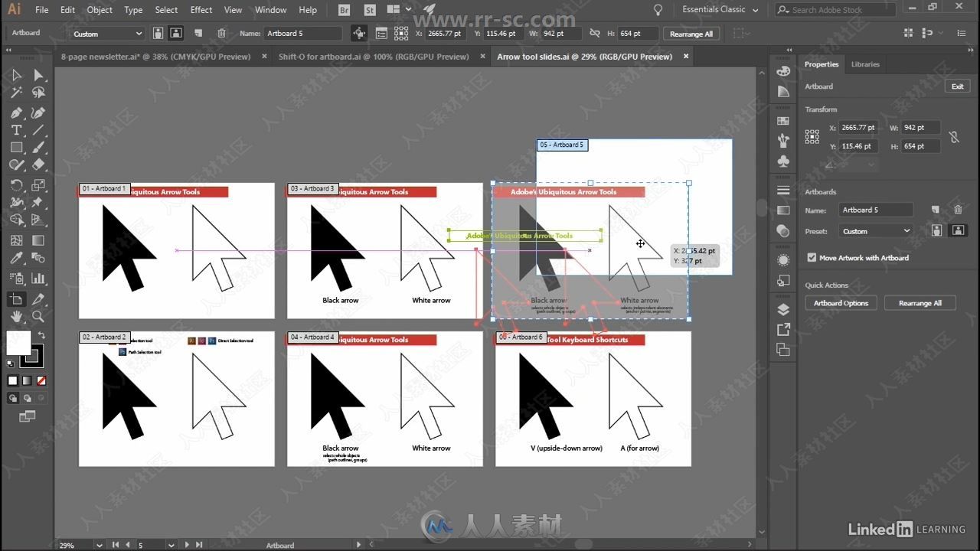Open the Brushes panel icon
The width and height of the screenshot is (980, 551).
(x=783, y=141)
